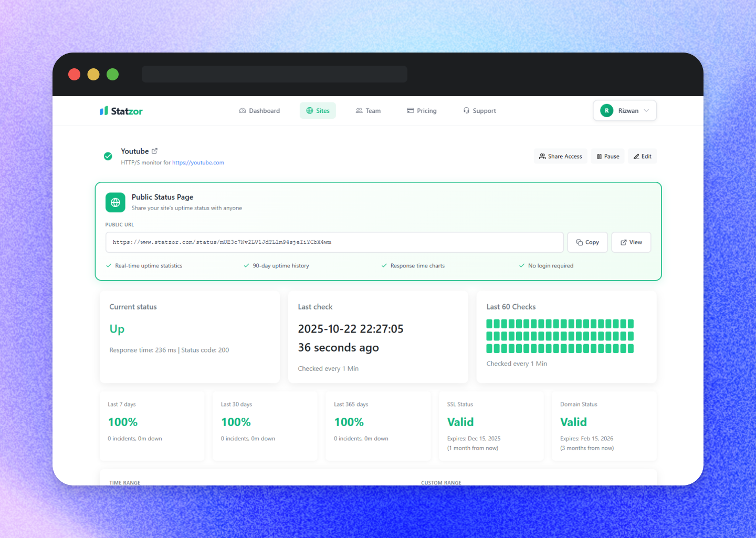Click the Statzor logo icon
756x538 pixels.
[x=103, y=110]
